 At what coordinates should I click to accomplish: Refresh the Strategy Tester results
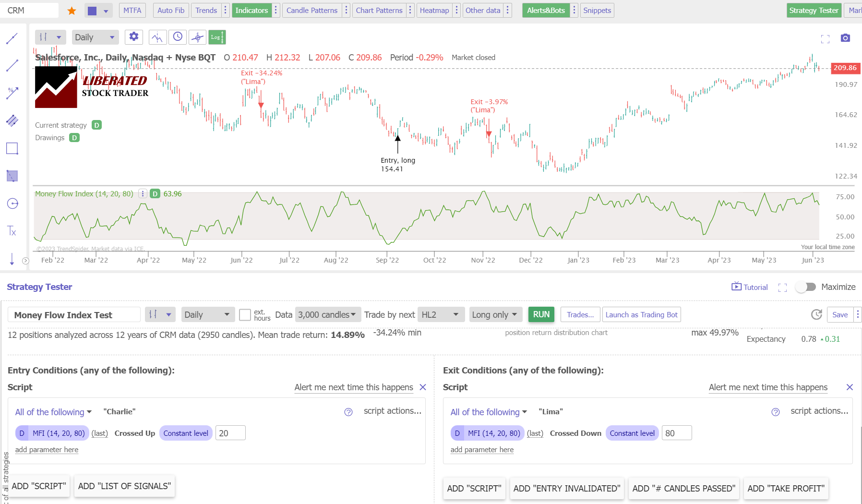(816, 315)
